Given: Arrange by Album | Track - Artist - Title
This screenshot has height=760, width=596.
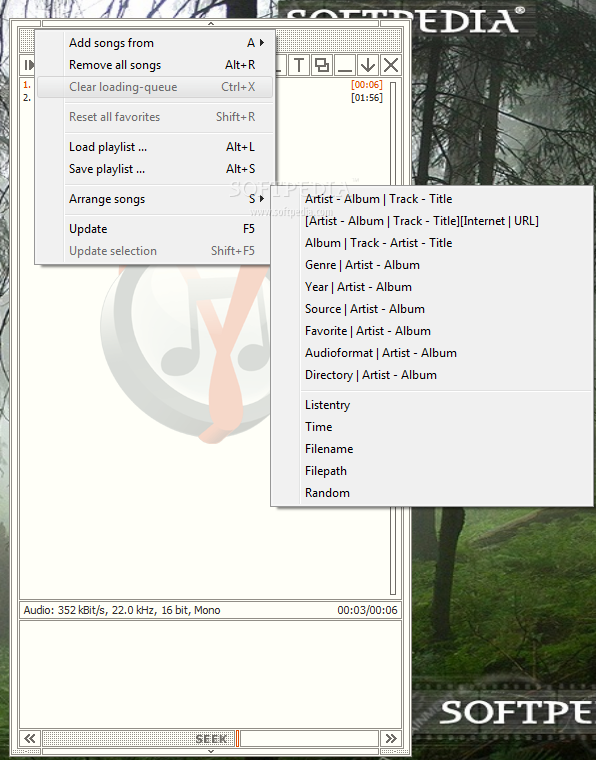Looking at the screenshot, I should [x=432, y=243].
